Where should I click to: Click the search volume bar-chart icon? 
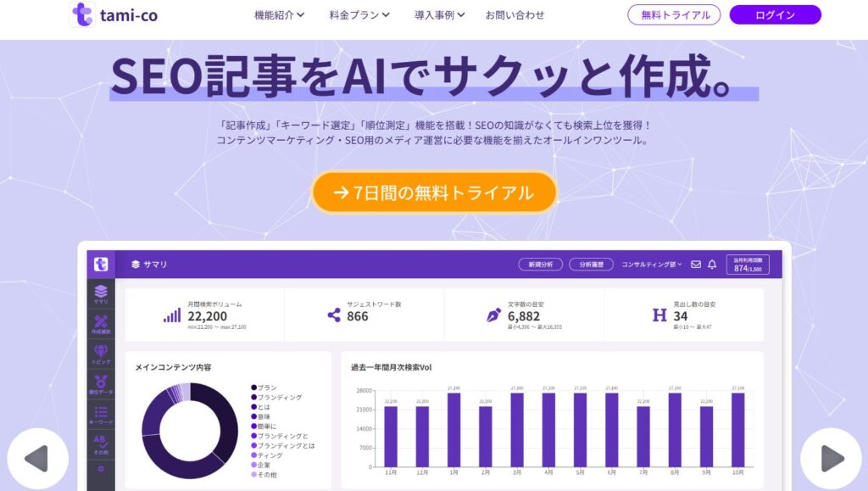172,315
